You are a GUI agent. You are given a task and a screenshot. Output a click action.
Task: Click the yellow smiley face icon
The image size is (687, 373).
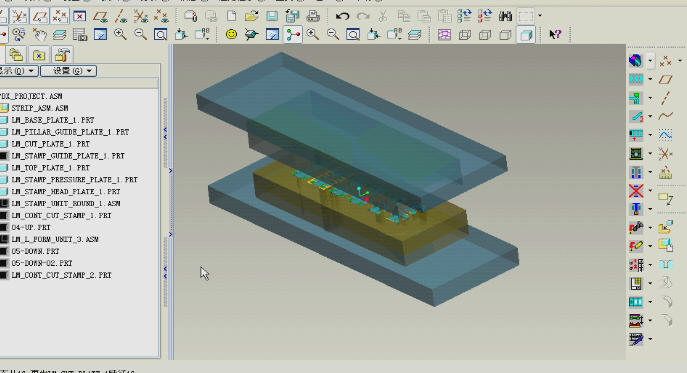(x=231, y=34)
